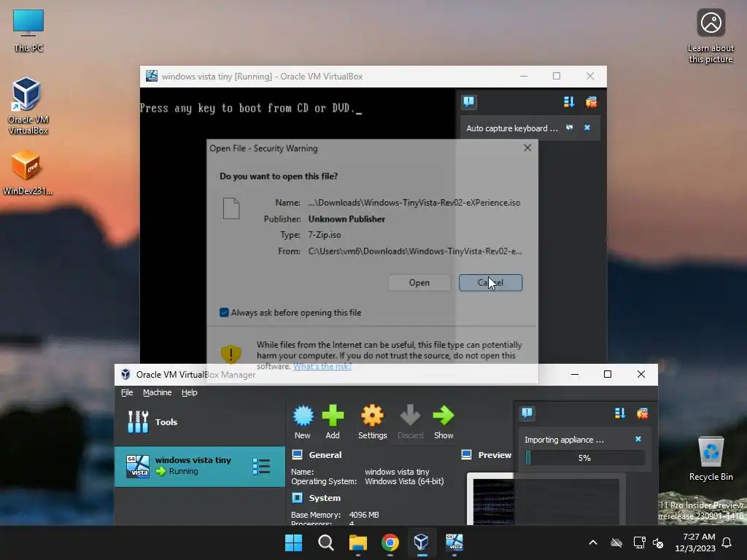Open File Explorer from the taskbar
Viewport: 747px width, 560px height.
(x=357, y=542)
